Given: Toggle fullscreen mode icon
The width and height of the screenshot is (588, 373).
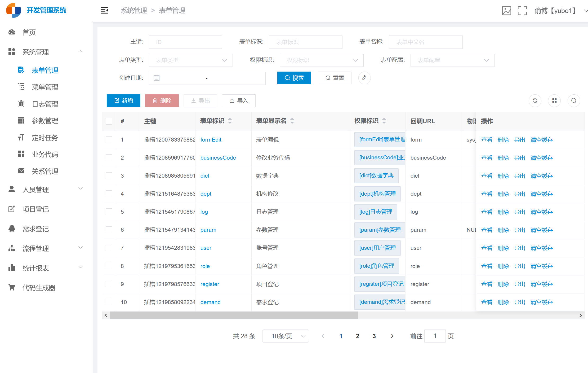Looking at the screenshot, I should (522, 11).
